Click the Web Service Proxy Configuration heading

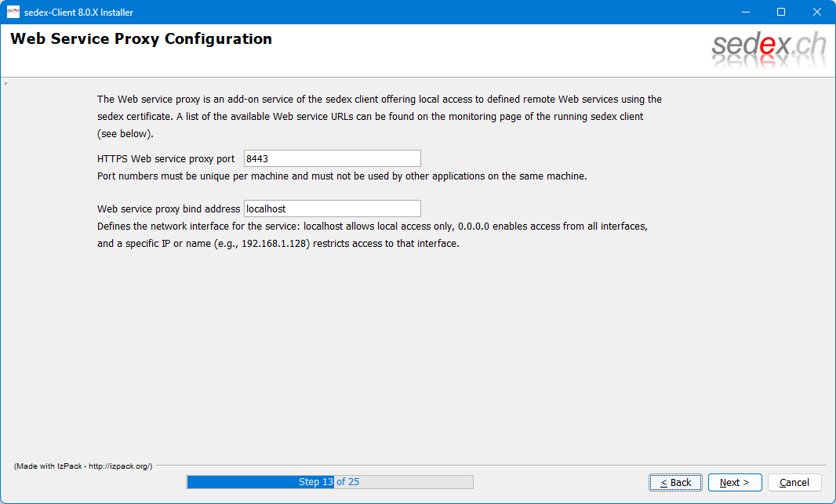click(141, 39)
